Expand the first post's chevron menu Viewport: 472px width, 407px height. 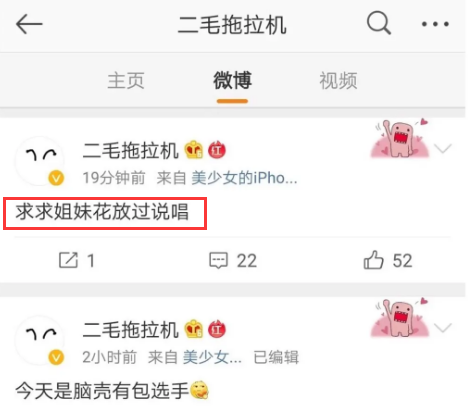tap(443, 148)
